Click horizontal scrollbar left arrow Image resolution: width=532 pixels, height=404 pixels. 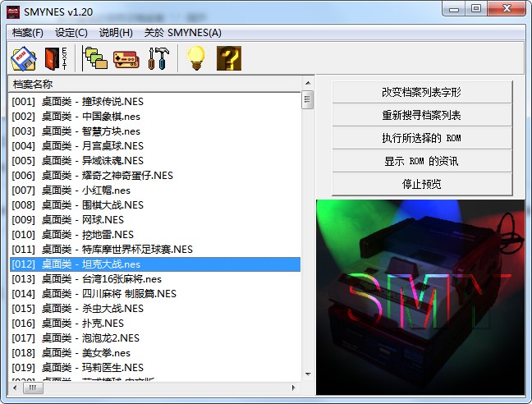15,388
